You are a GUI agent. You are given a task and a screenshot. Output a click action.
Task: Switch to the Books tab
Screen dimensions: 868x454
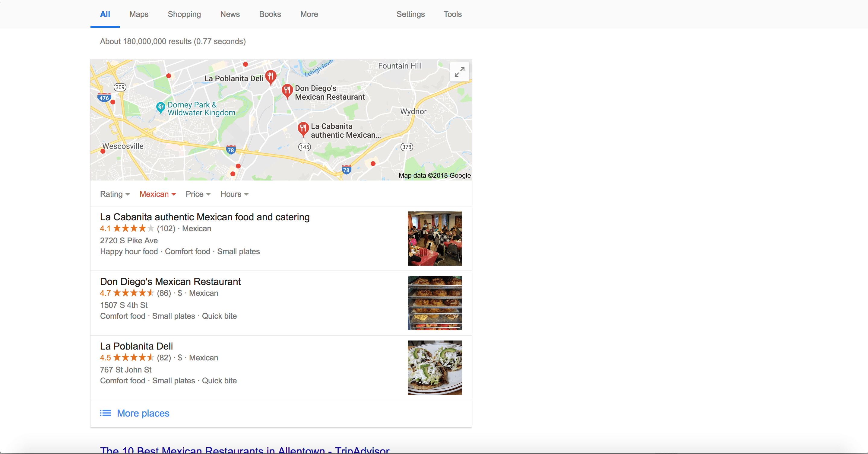270,14
